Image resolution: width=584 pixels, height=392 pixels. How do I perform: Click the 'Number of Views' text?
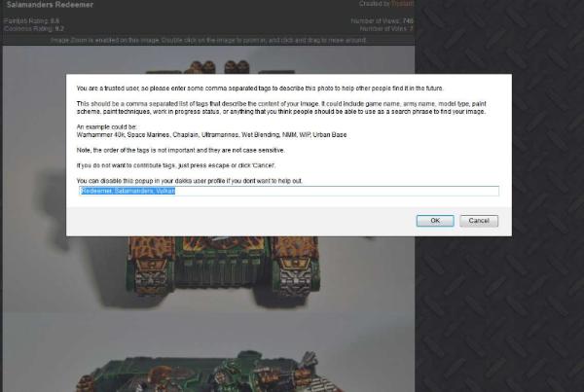click(x=382, y=20)
